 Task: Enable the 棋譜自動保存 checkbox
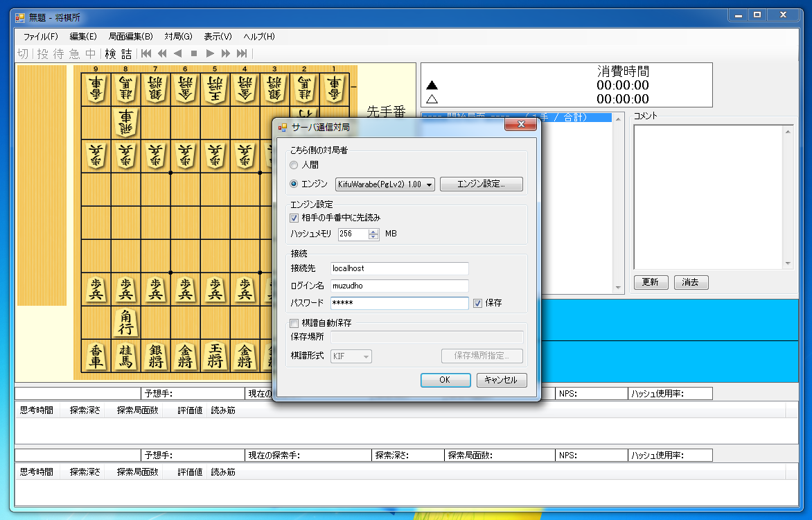pyautogui.click(x=294, y=323)
